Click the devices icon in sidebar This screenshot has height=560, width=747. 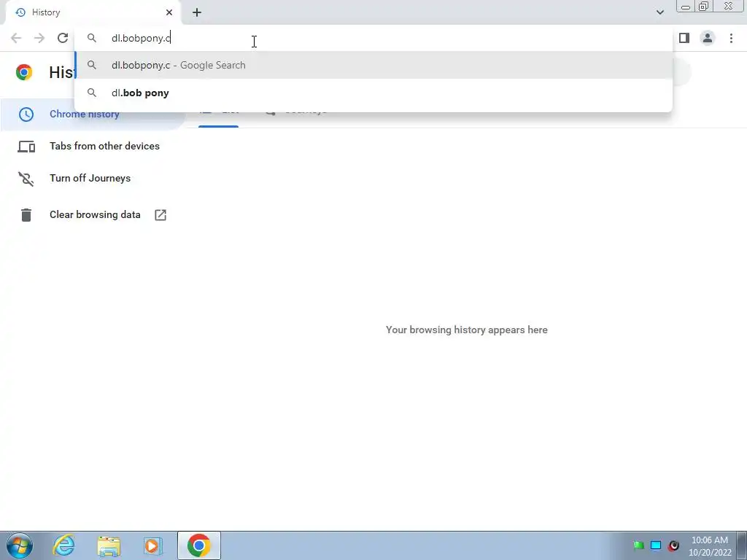pyautogui.click(x=26, y=147)
